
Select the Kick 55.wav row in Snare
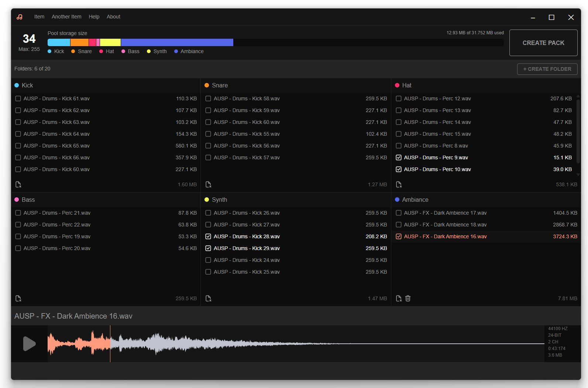tap(296, 134)
